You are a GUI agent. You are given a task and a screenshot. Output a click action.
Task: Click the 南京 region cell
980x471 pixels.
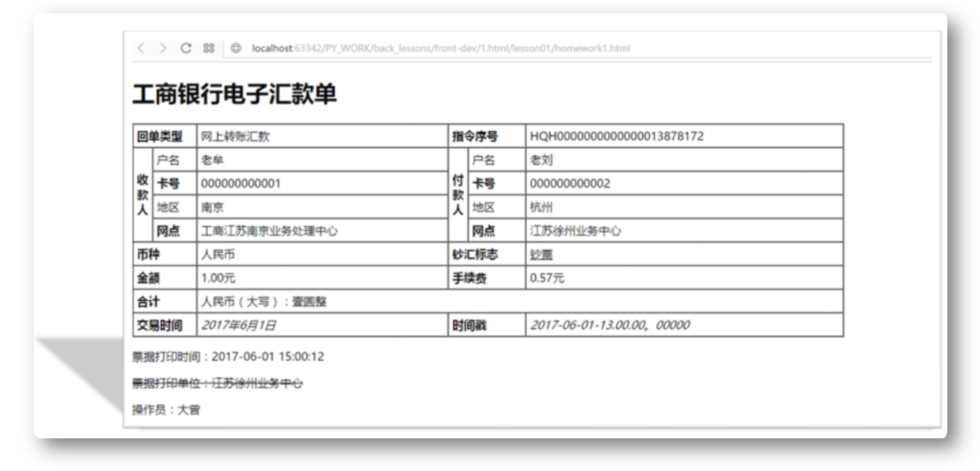(x=323, y=207)
